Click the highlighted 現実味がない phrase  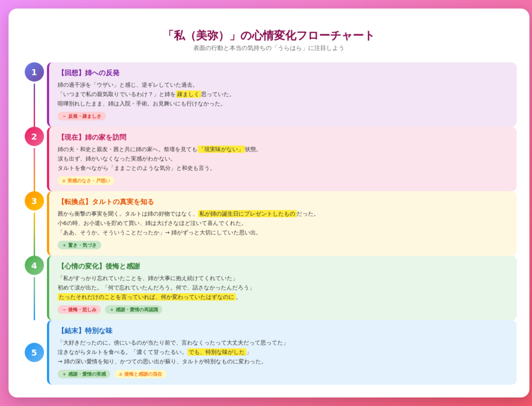click(221, 150)
